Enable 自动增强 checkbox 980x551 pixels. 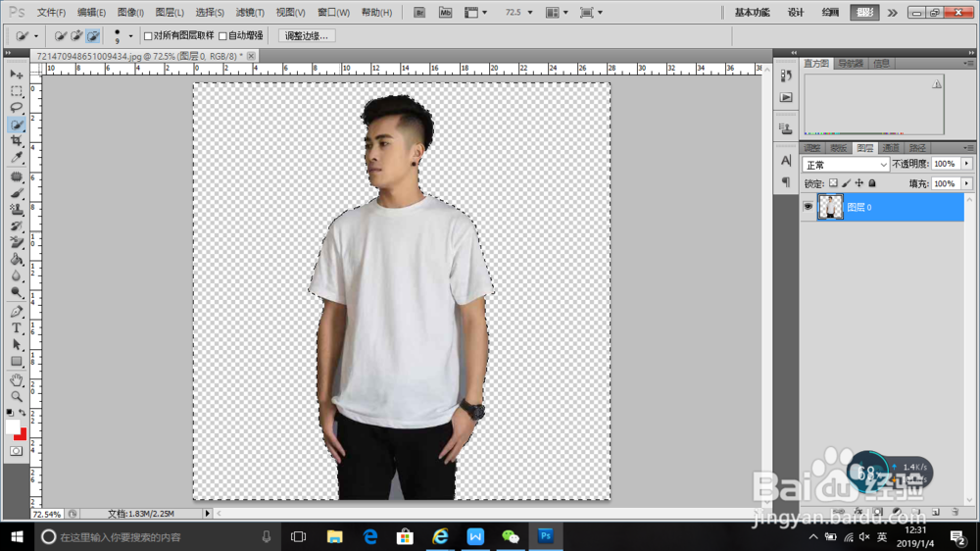point(222,36)
